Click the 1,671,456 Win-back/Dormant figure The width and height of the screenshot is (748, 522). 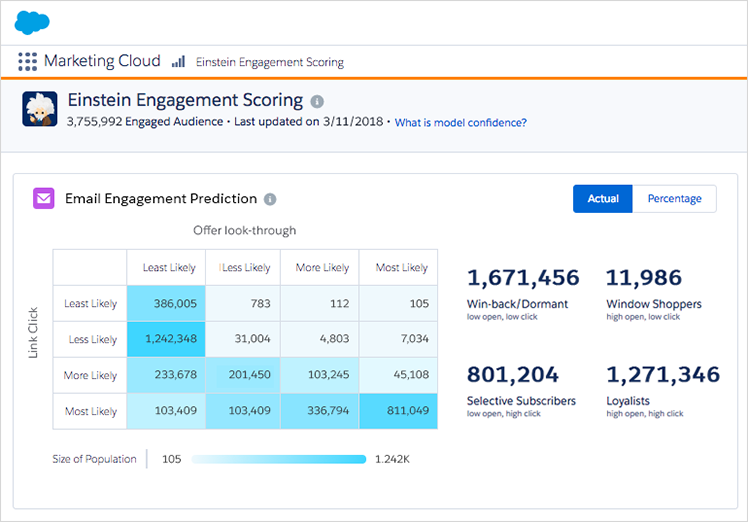(523, 278)
